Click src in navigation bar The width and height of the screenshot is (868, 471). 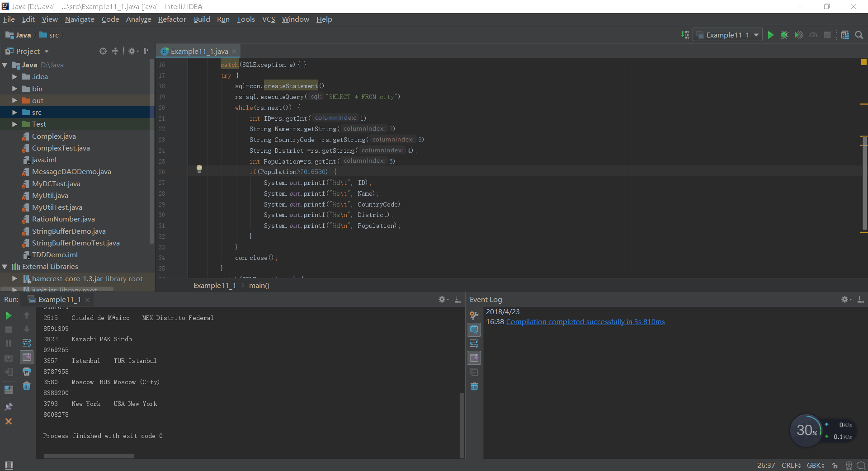(x=49, y=35)
